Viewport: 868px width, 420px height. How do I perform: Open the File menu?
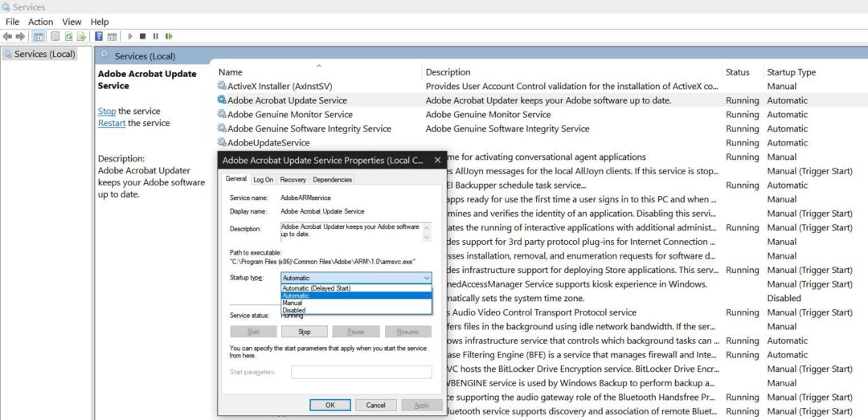pos(12,22)
